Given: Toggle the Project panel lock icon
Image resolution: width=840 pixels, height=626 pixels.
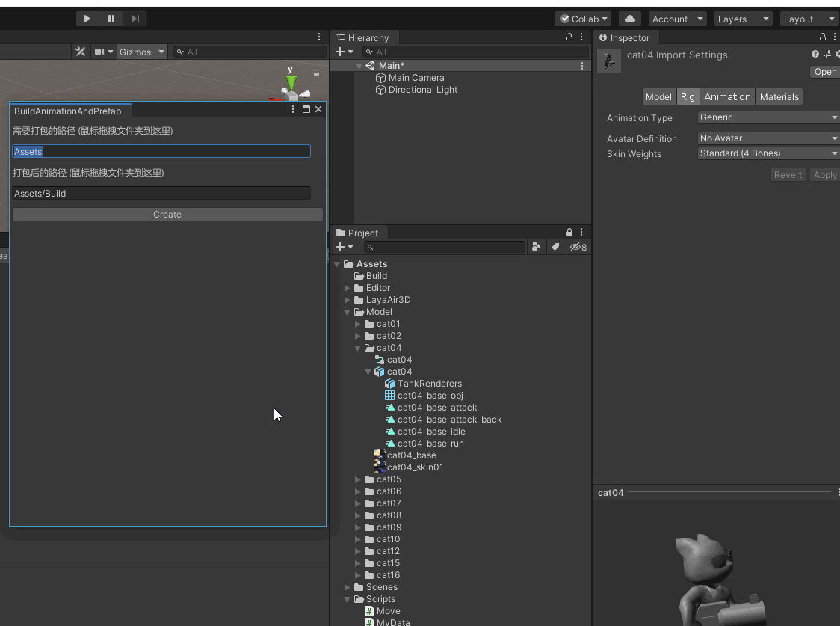Looking at the screenshot, I should 569,232.
